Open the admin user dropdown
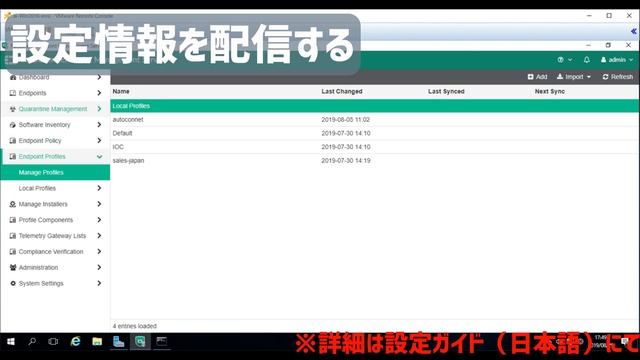 pos(617,60)
